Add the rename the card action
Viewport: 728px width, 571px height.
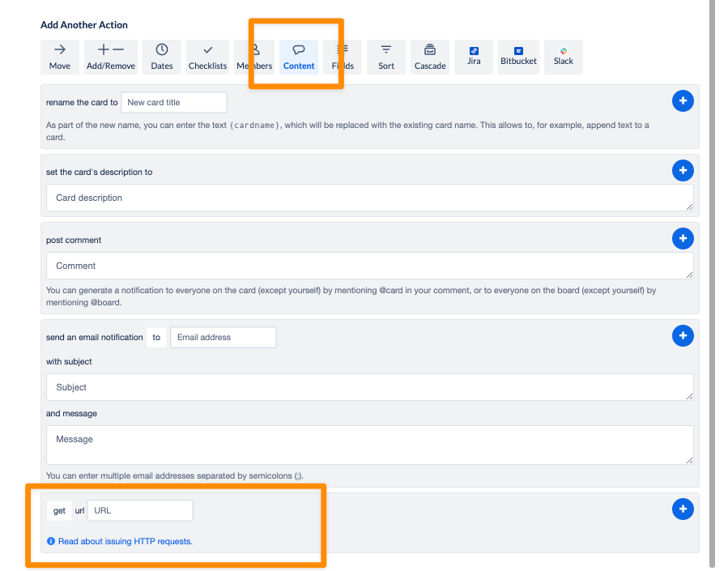tap(683, 100)
